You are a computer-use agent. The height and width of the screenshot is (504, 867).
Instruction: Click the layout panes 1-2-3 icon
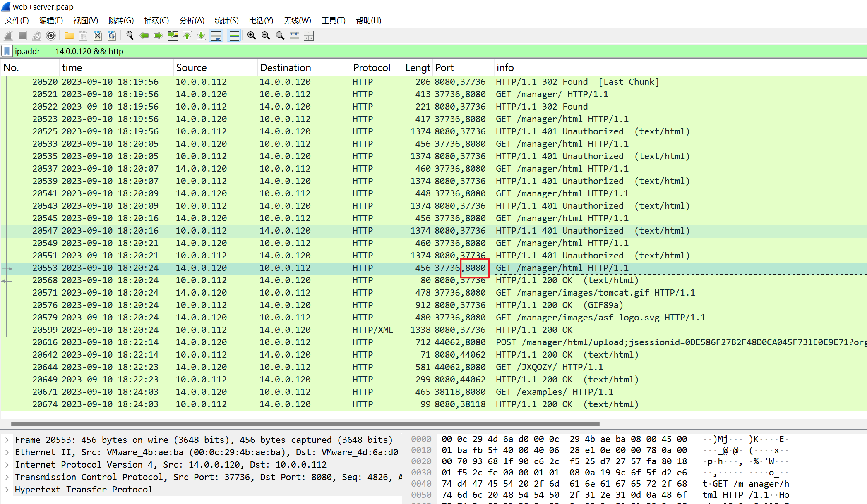click(x=309, y=36)
